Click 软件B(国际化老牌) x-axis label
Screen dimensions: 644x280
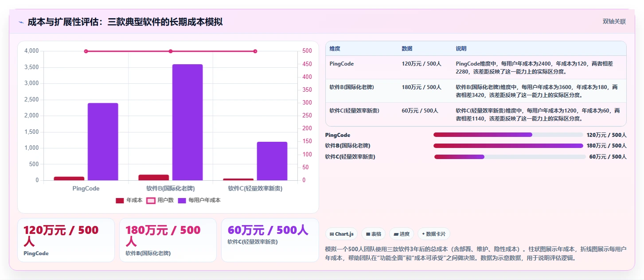171,188
